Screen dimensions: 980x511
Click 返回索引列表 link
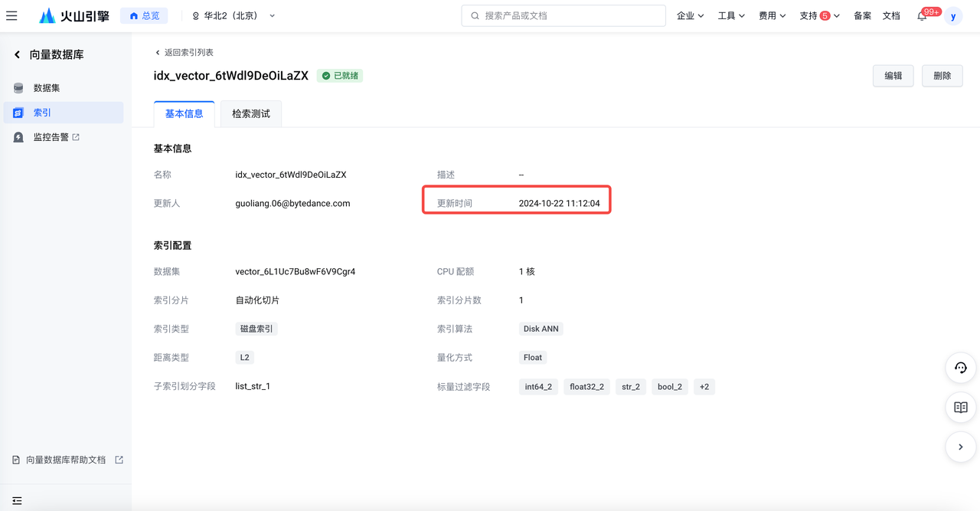tap(185, 52)
